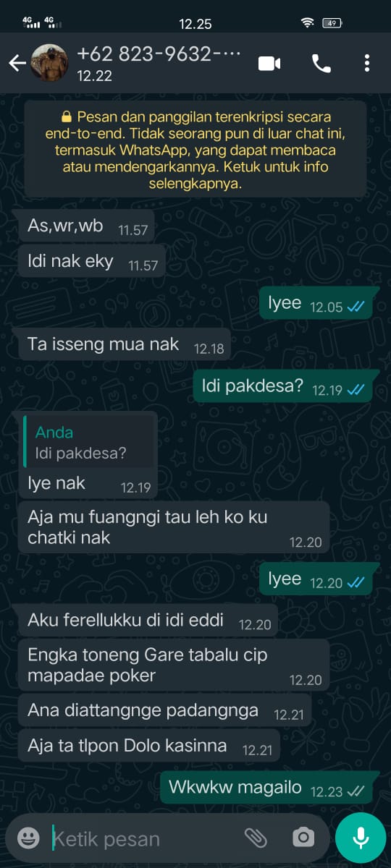This screenshot has width=391, height=868.
Task: Focus the "Ketik pesan" input field
Action: 145,838
